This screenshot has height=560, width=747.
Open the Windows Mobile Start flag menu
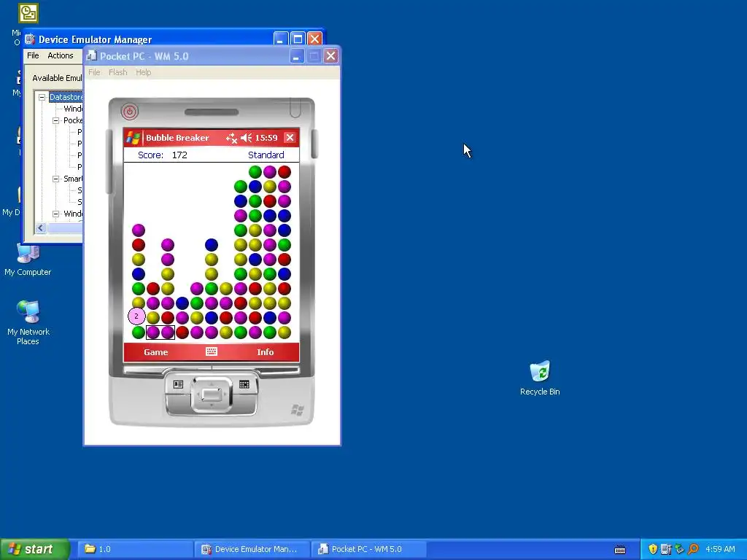(x=133, y=138)
